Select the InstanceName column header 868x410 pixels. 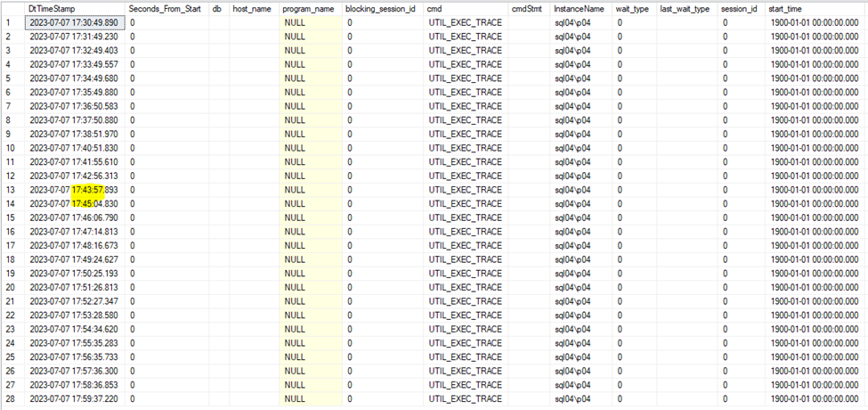pos(578,8)
